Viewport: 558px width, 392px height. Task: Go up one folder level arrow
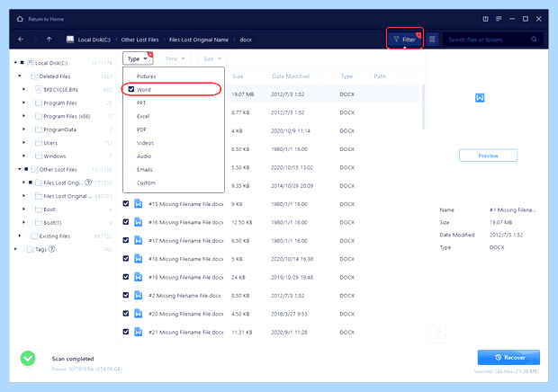pos(49,40)
